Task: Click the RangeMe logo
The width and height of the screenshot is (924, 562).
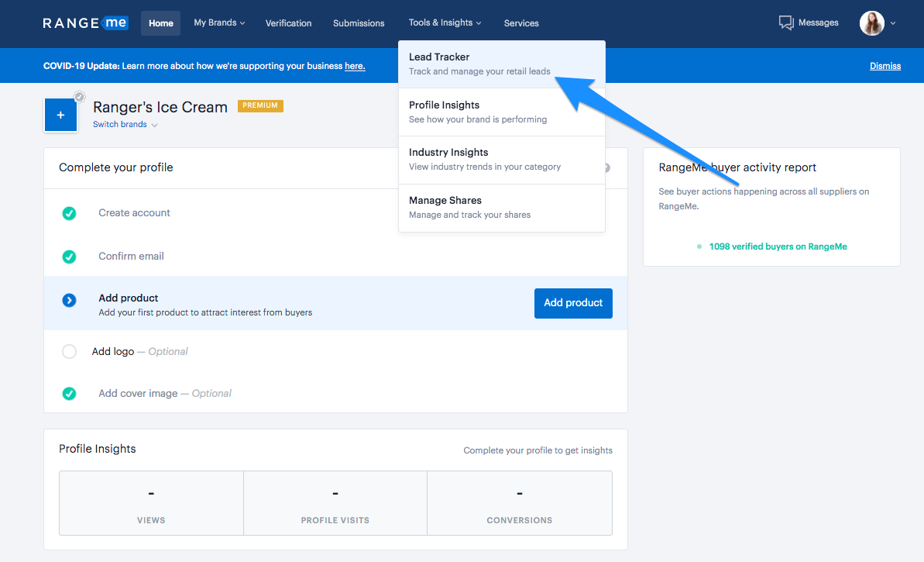Action: (85, 23)
